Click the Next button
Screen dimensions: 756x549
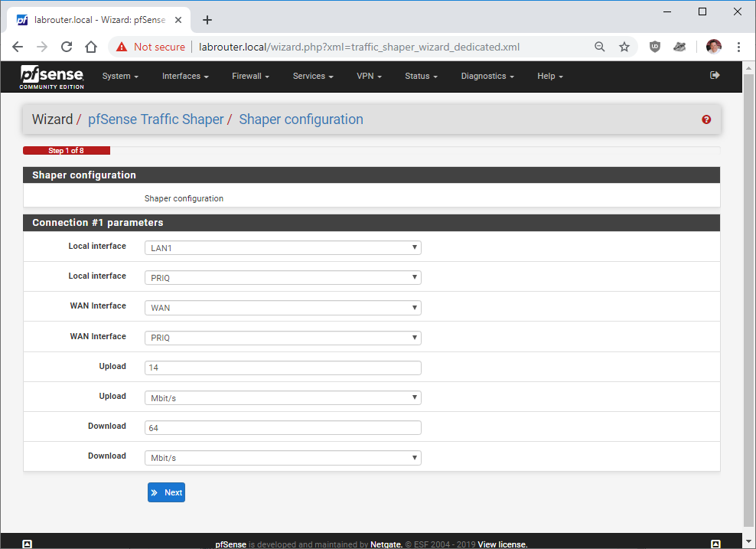pos(166,492)
